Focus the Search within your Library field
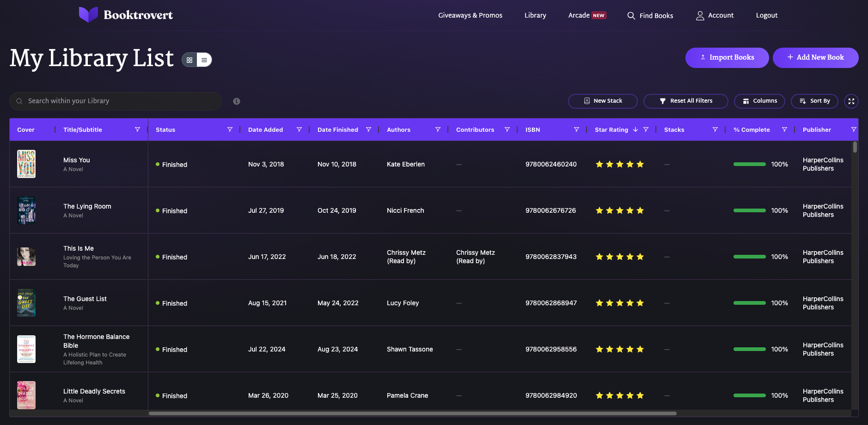Viewport: 868px width, 425px height. 116,101
